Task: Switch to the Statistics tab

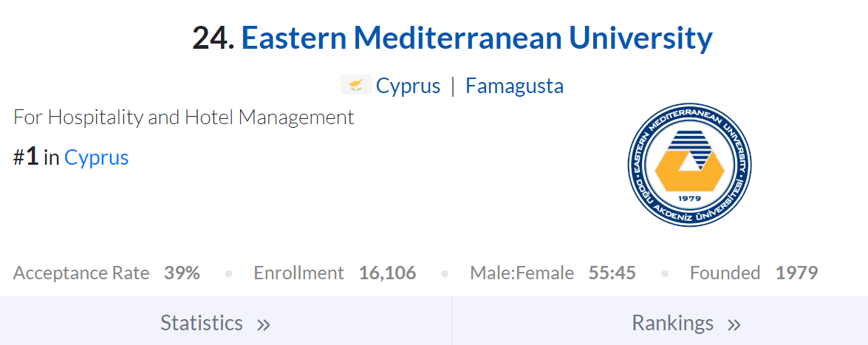Action: (x=202, y=323)
